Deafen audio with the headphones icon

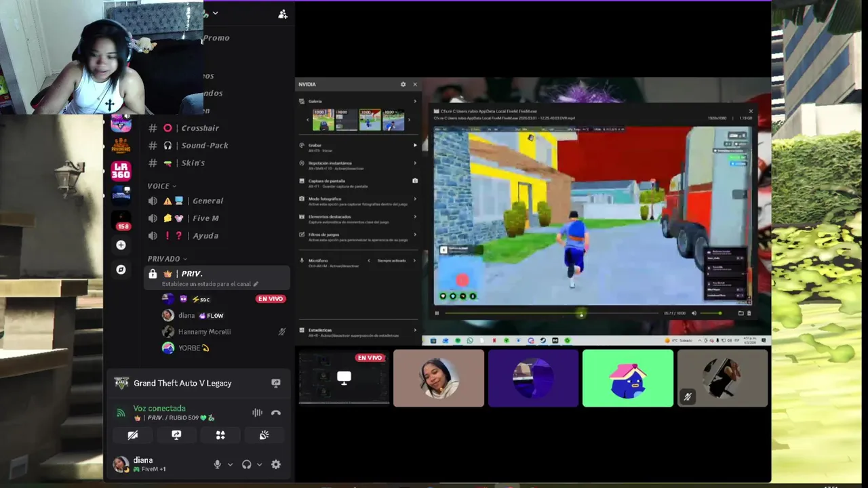click(x=246, y=464)
